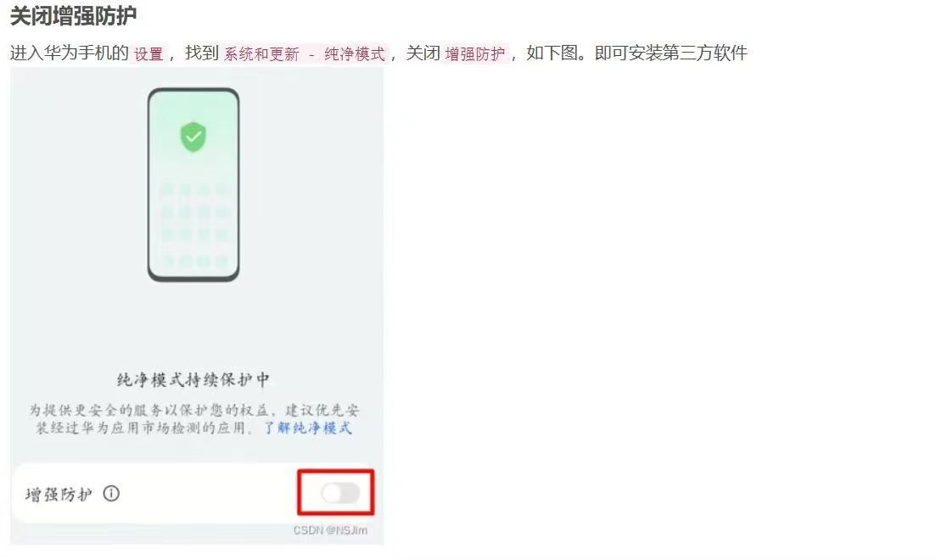Click the 关闭 word before 增强防护 tag

(x=423, y=53)
